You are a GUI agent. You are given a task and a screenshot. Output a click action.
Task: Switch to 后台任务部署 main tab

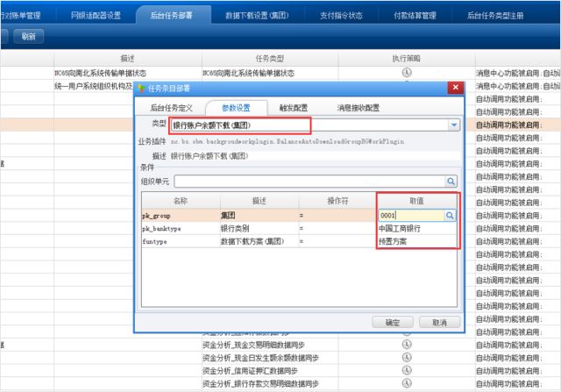coord(172,16)
